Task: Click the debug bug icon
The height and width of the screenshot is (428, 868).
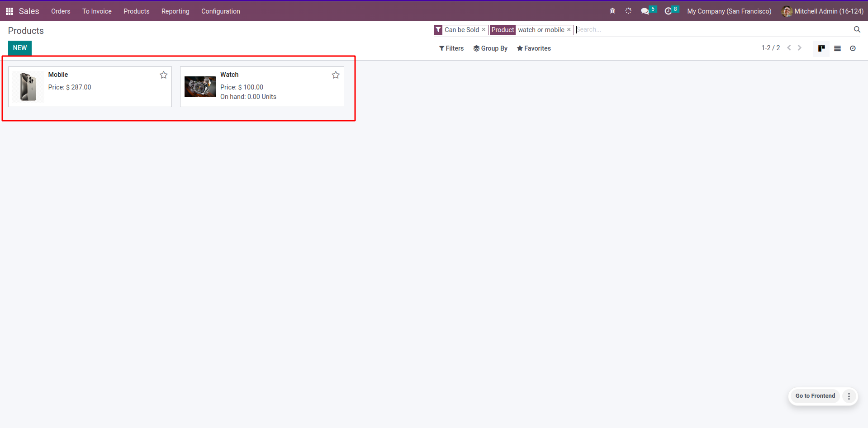Action: click(x=612, y=11)
